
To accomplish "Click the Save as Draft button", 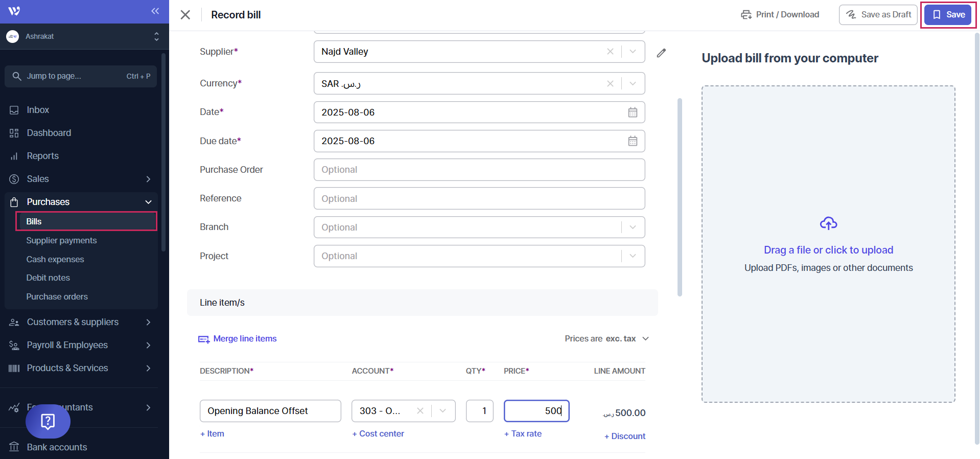I will [878, 15].
